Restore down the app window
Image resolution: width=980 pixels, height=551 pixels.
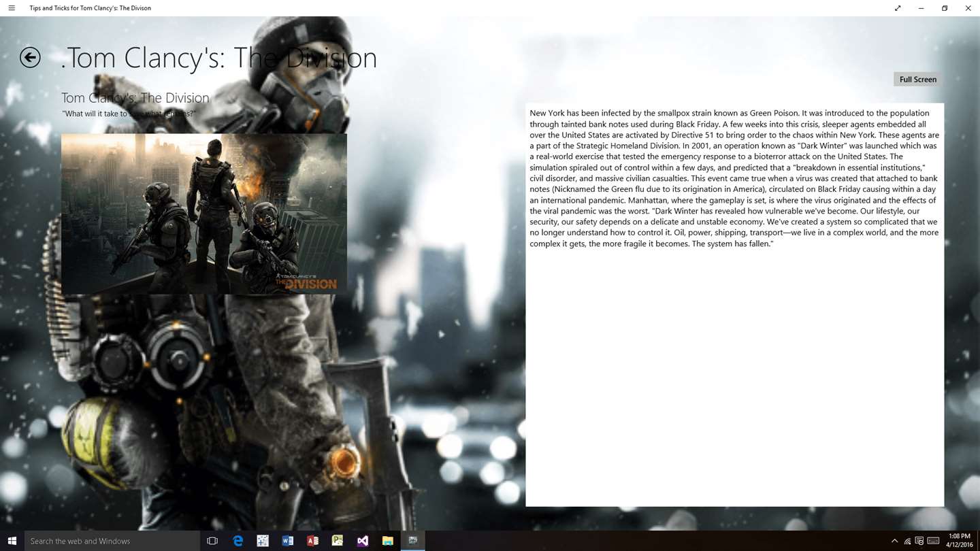(x=945, y=8)
